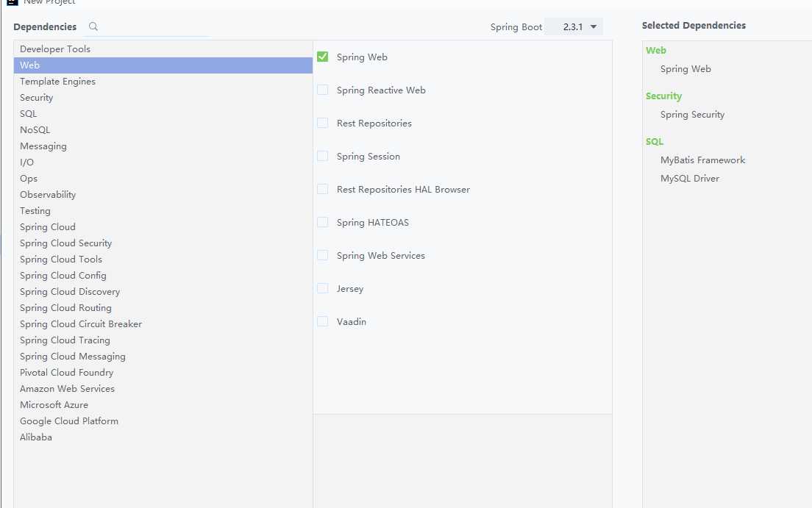This screenshot has height=508, width=812.
Task: Choose the Developer Tools category
Action: tap(55, 49)
